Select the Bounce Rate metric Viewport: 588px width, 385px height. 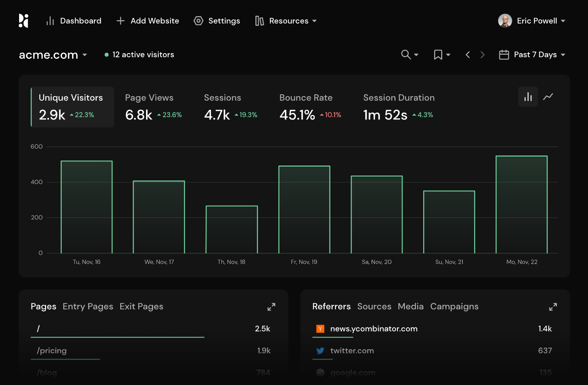310,107
